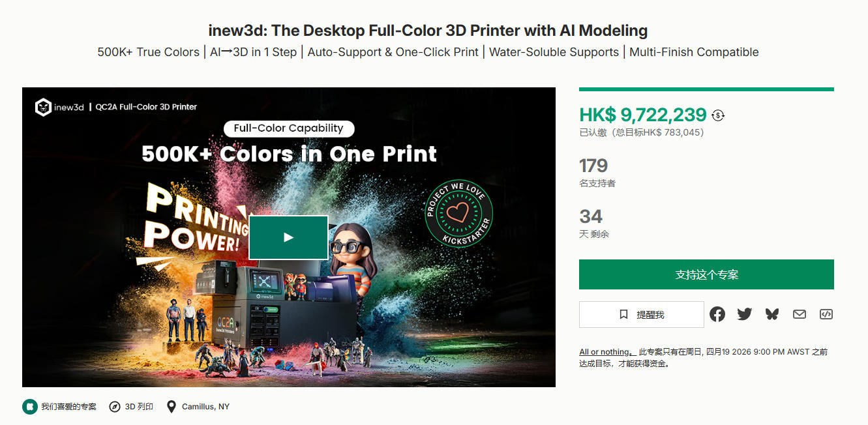
Task: Click the Project We Love badge in the video
Action: 458,212
